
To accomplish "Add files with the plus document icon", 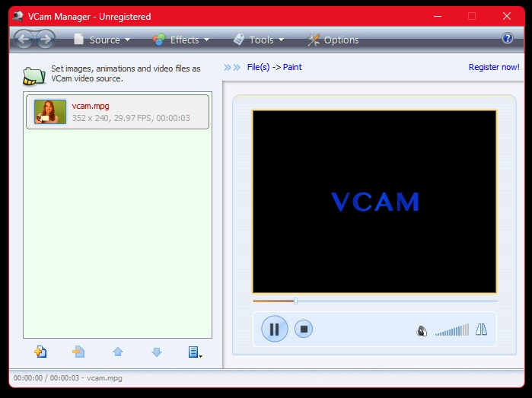I will tap(40, 352).
